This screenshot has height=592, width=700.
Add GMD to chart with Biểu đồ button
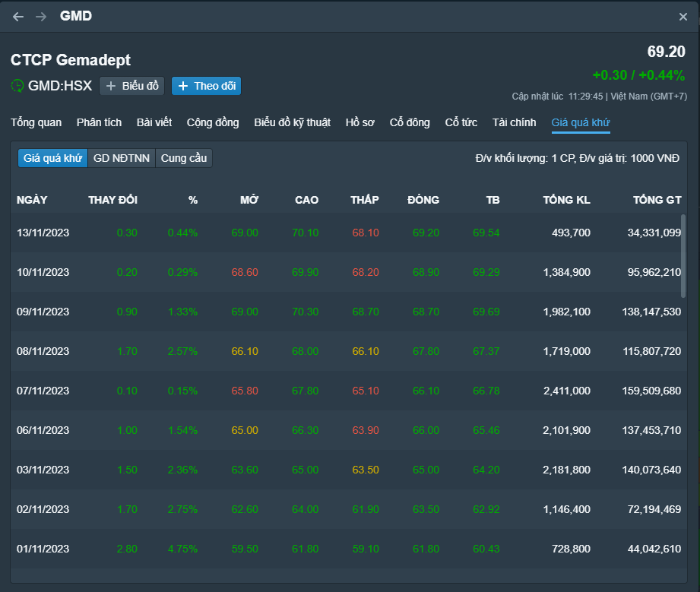132,86
